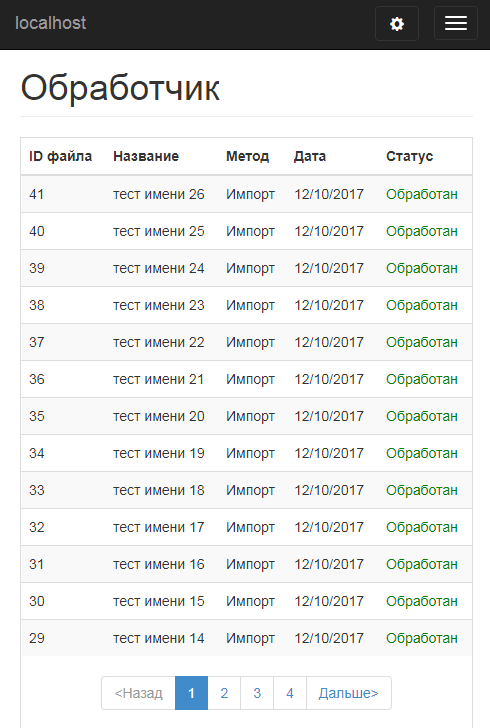Open the gear settings icon
Viewport: 490px width, 728px height.
[397, 24]
